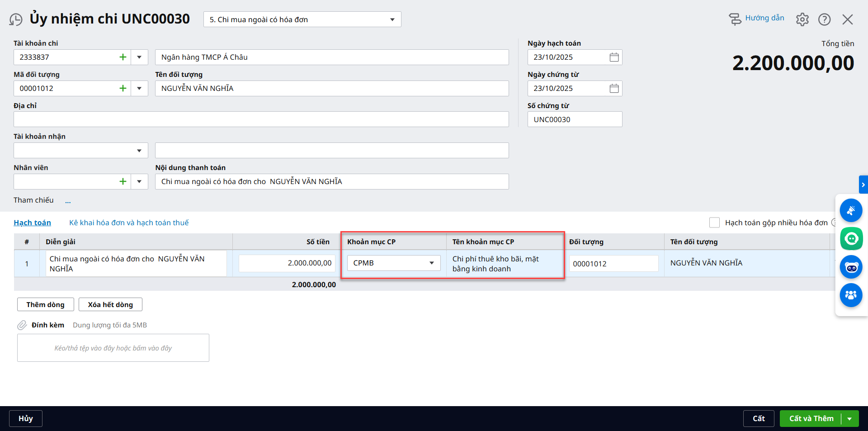
Task: Add new object with Mã đối tượng plus
Action: tap(123, 88)
